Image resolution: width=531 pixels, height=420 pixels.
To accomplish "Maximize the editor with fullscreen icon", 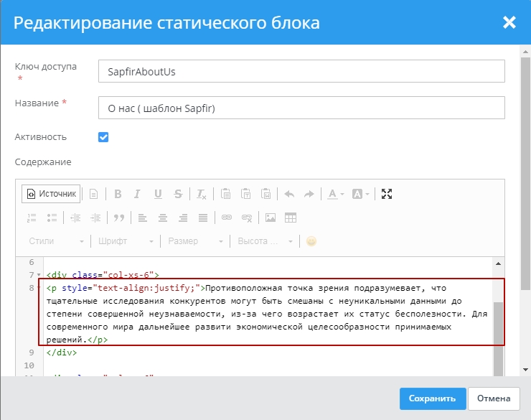I will pyautogui.click(x=387, y=194).
